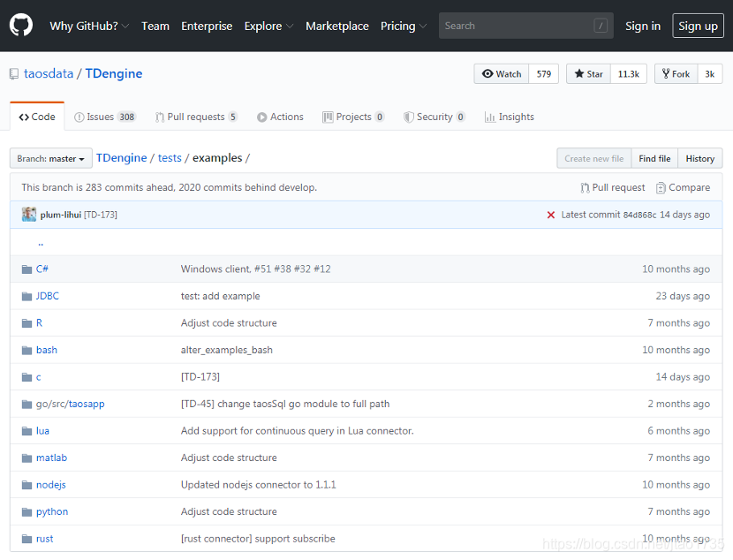Click the folder icon next to lua

pos(26,431)
